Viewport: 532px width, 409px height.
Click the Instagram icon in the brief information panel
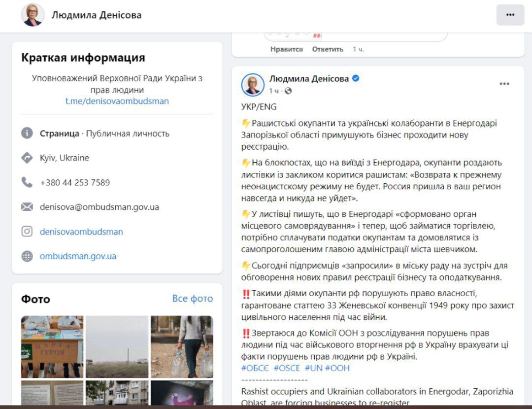pos(27,232)
